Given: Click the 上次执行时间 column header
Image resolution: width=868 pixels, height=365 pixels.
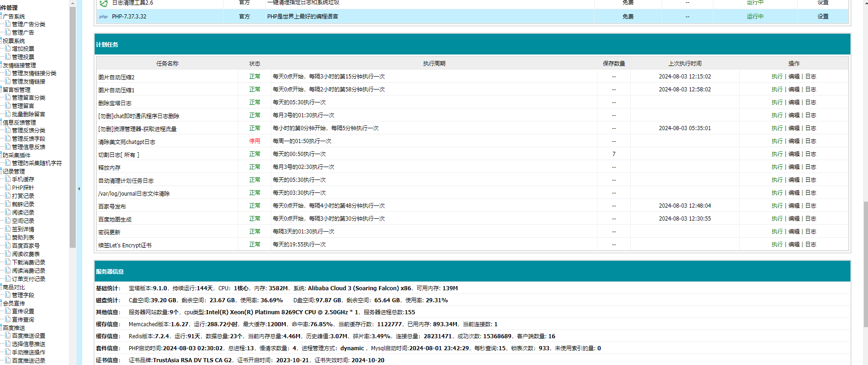Looking at the screenshot, I should click(685, 64).
